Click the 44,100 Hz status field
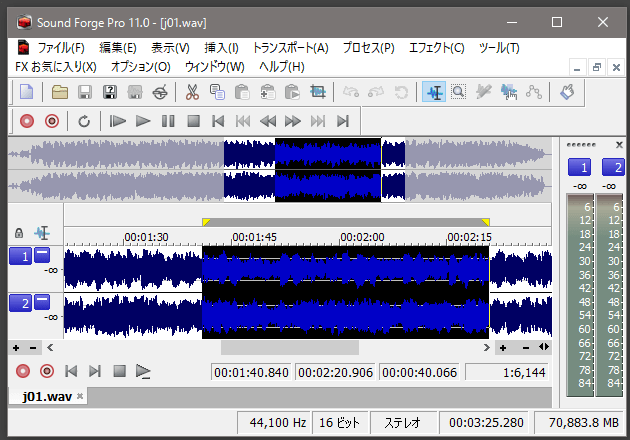The image size is (630, 440). [274, 423]
